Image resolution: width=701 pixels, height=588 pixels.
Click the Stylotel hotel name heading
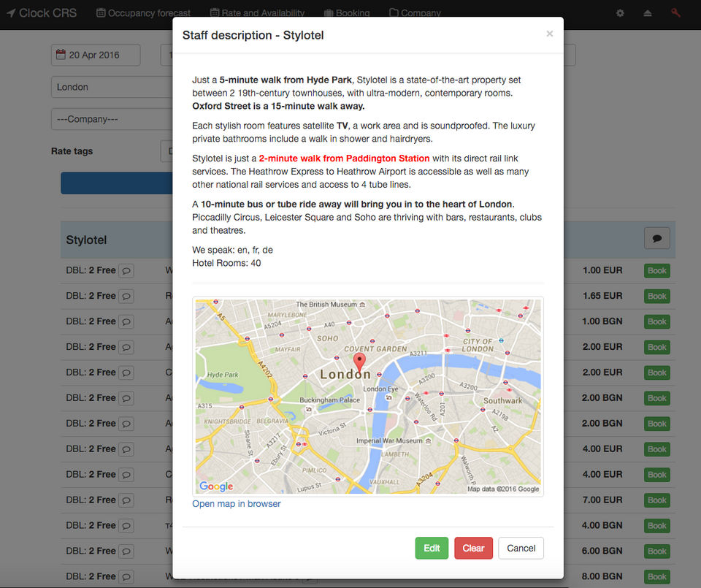[86, 240]
